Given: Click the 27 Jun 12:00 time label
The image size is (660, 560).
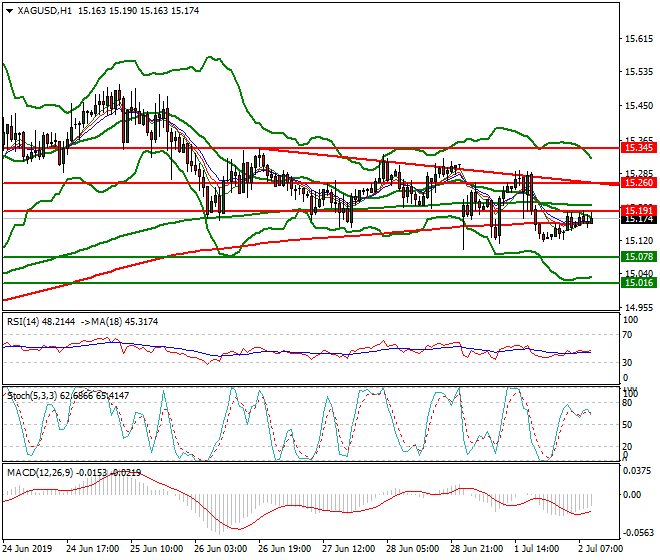Looking at the screenshot, I should point(349,549).
